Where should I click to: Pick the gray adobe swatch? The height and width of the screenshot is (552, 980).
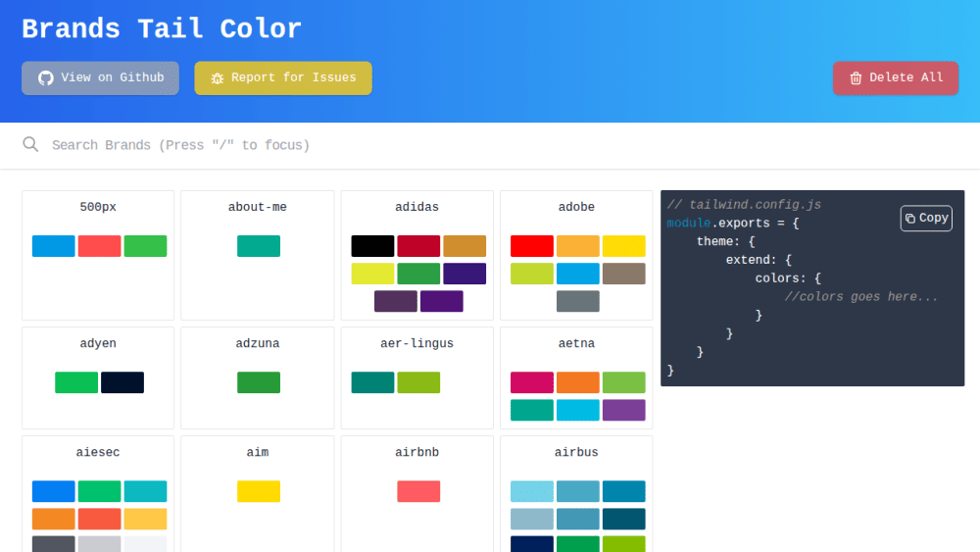click(x=578, y=301)
